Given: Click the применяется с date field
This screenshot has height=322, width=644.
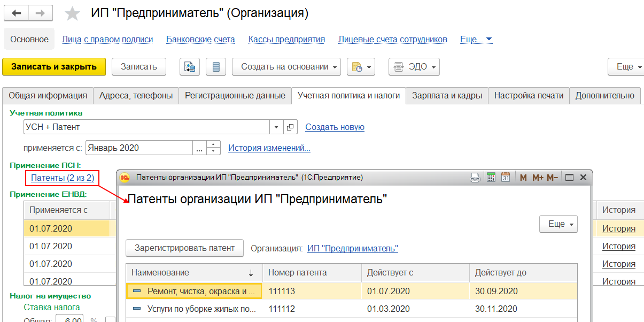Looking at the screenshot, I should 138,148.
